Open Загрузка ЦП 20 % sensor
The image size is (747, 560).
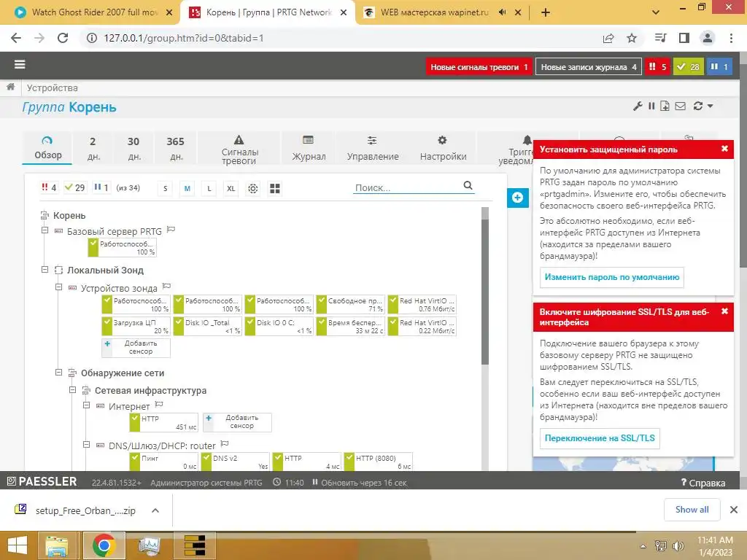[x=136, y=327]
